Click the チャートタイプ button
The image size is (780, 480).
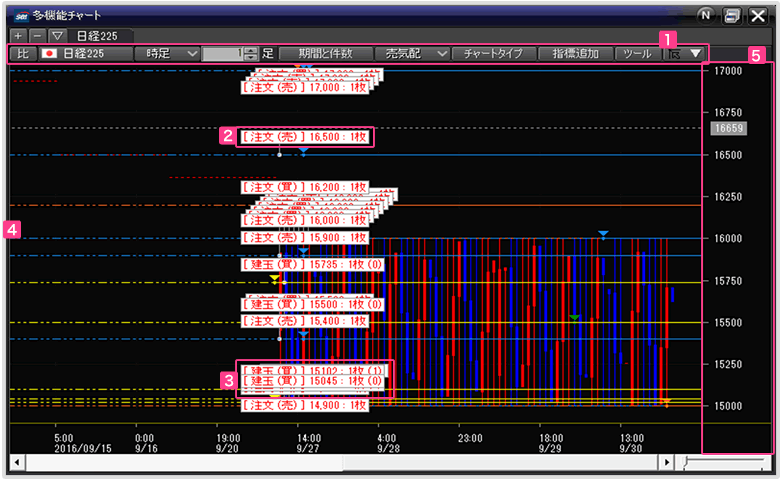(x=493, y=54)
